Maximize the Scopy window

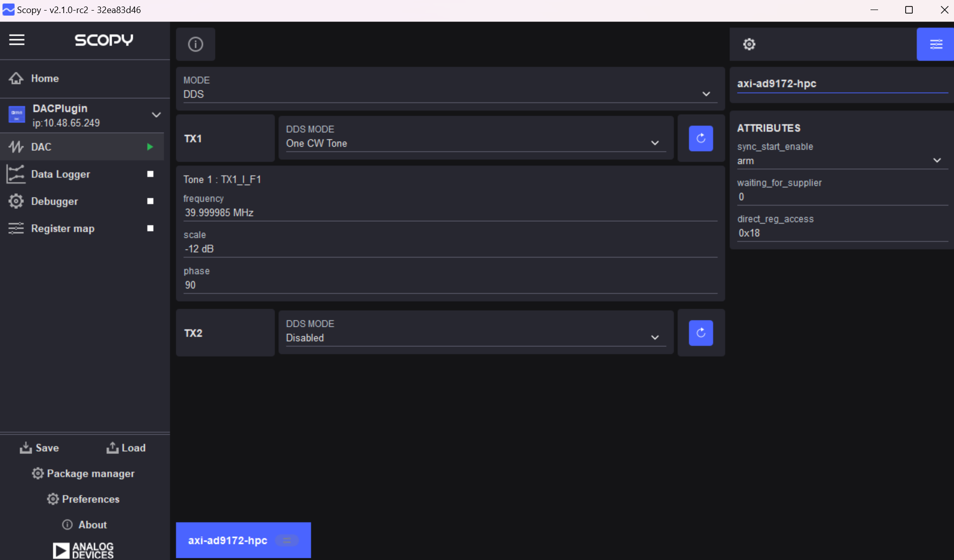tap(909, 10)
